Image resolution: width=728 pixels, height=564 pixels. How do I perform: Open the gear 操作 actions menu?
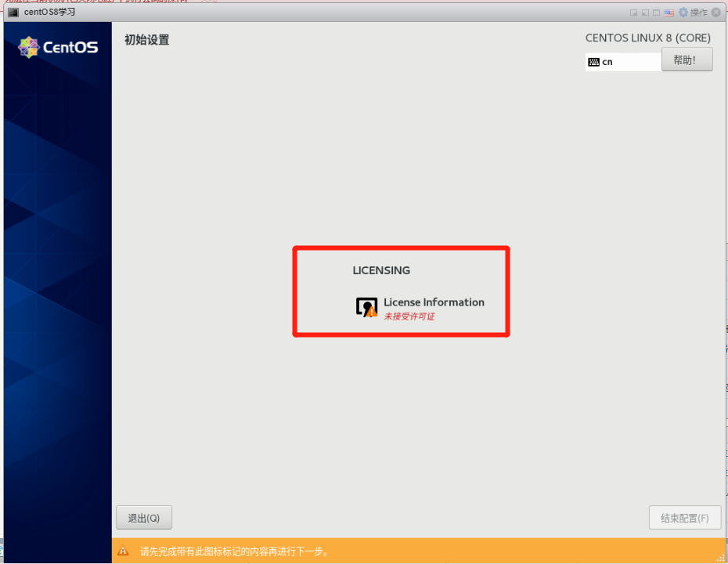[693, 13]
